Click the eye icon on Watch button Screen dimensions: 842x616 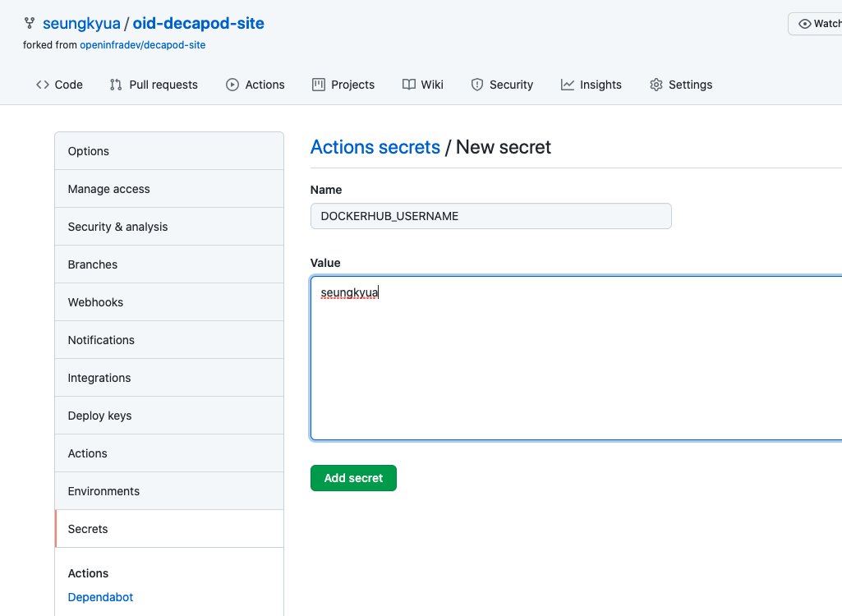click(804, 24)
